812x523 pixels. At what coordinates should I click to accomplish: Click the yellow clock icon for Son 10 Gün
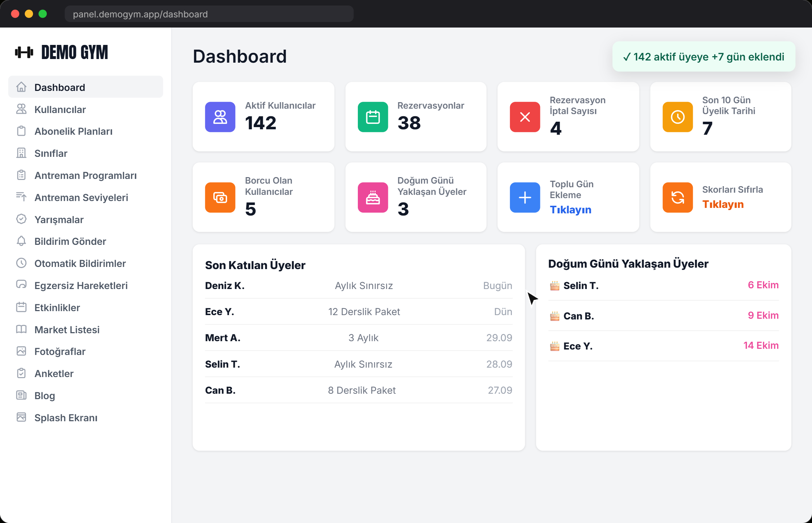click(x=678, y=117)
